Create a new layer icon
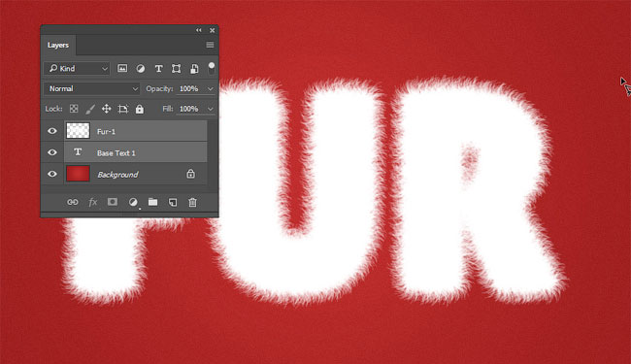Screen dimensions: 631x364 (173, 202)
